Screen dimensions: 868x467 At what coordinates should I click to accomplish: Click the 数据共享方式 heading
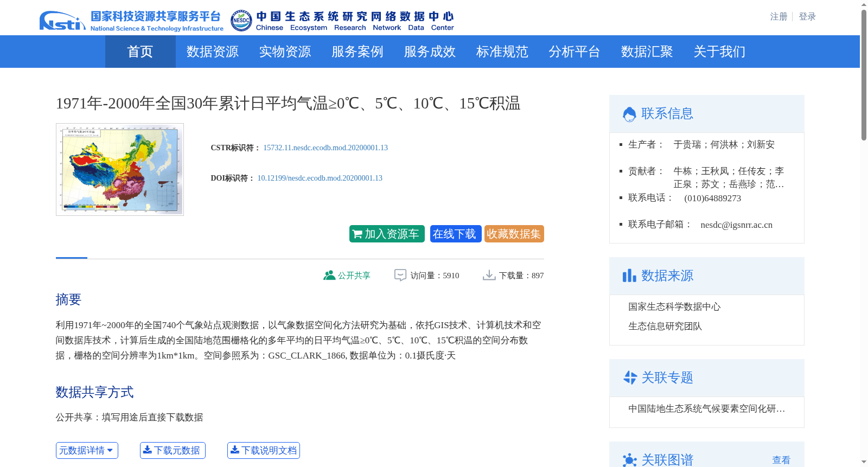(x=94, y=392)
